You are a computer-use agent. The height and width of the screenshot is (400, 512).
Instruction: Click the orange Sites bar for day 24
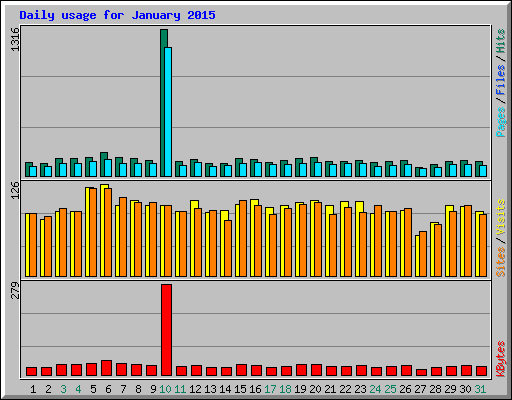click(x=378, y=241)
